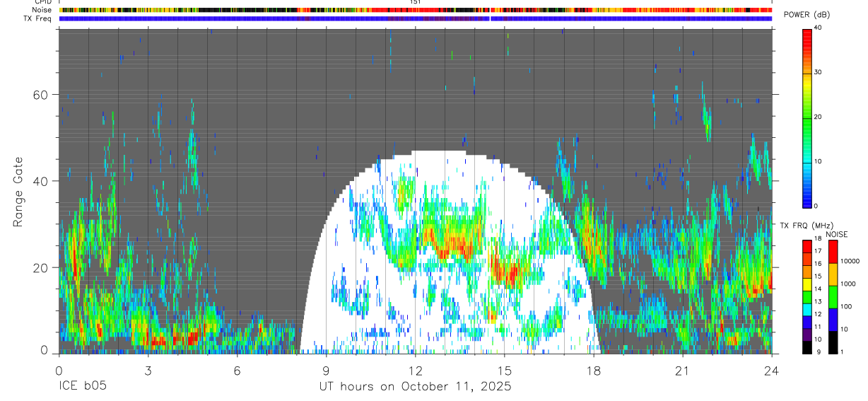Click the 20 tick label on Range Gate axis
The image size is (868, 401).
(x=41, y=267)
